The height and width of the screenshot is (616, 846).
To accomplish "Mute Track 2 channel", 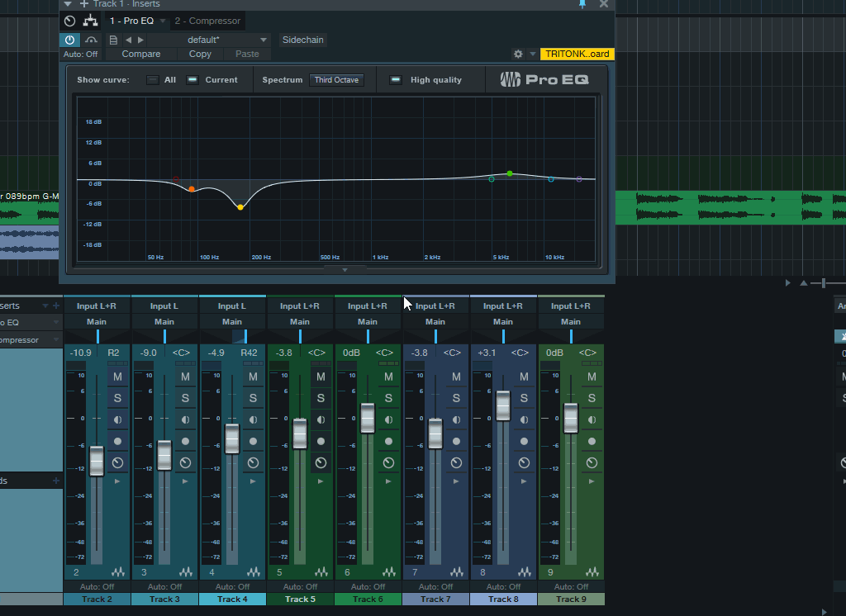I will [x=117, y=377].
